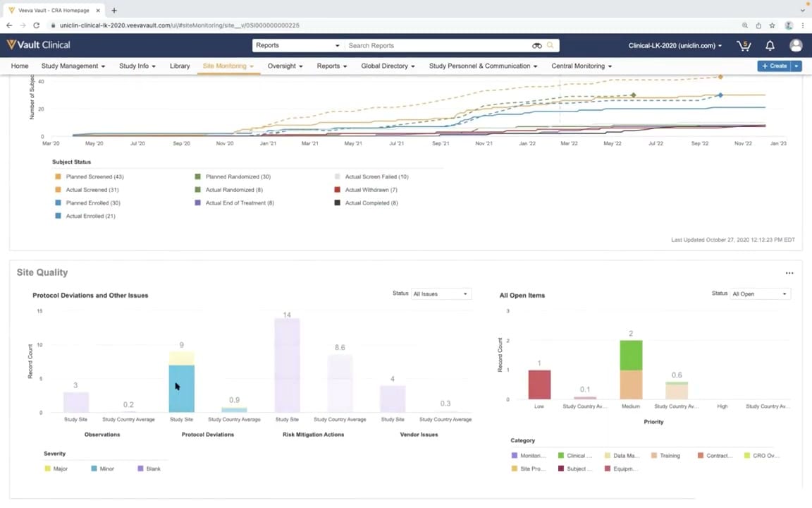Toggle Actual Enrolled (21) legend item

(x=85, y=216)
